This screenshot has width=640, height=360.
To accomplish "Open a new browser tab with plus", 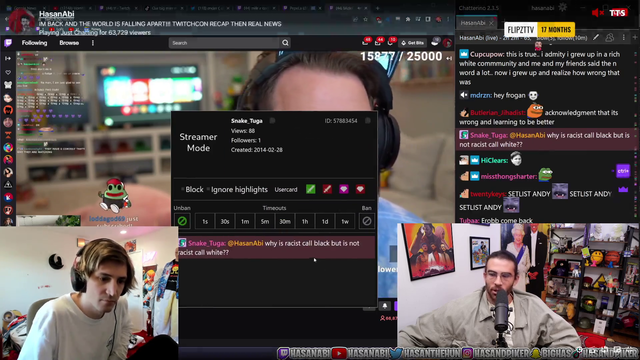I will coord(378,8).
